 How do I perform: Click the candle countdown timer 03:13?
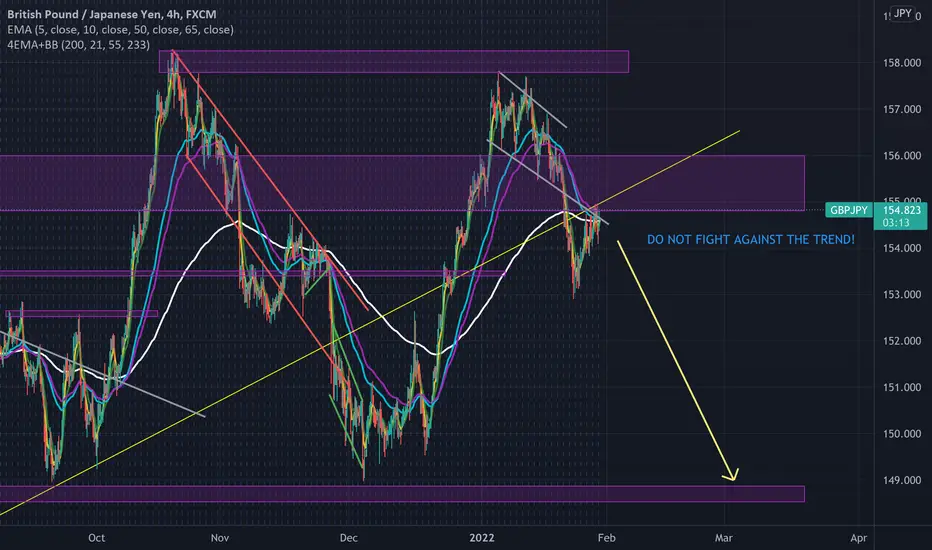pos(896,223)
